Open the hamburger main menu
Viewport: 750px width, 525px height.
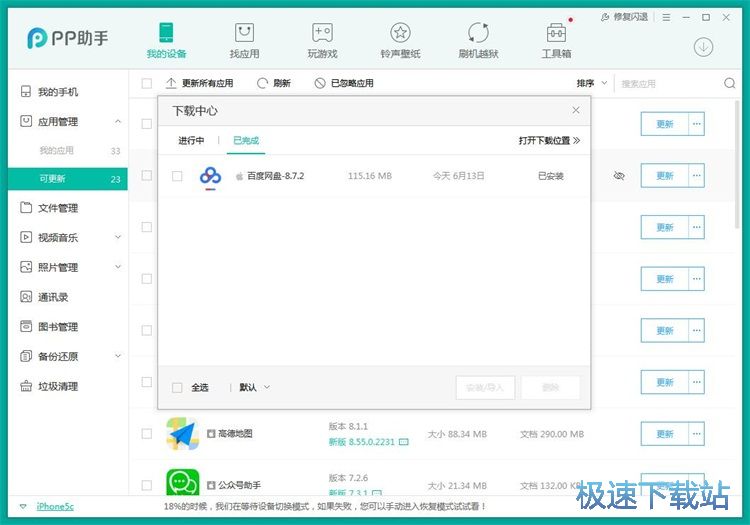666,17
